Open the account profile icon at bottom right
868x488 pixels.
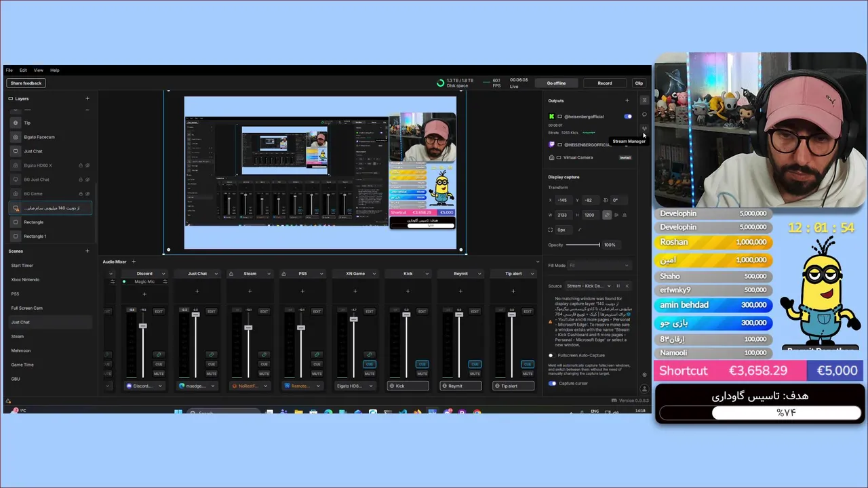(644, 388)
